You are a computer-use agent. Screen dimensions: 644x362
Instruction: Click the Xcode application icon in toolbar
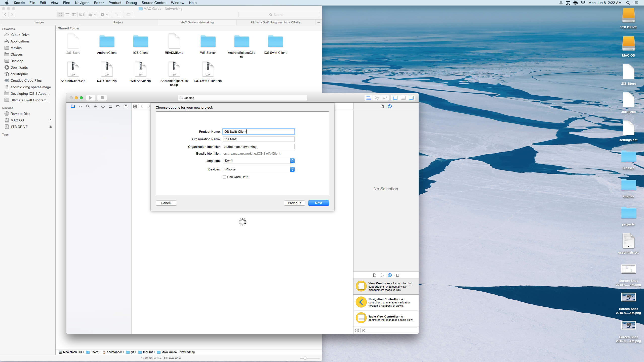tap(19, 3)
